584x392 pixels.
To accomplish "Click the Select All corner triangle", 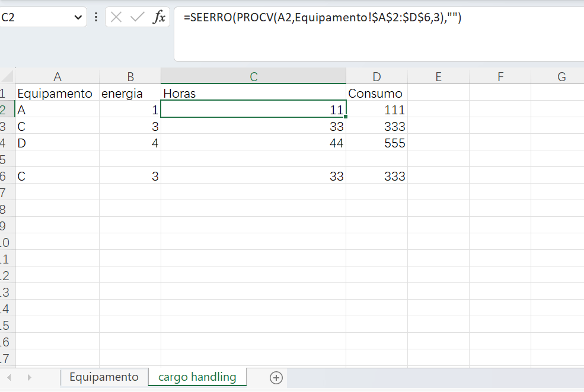I will (8, 76).
